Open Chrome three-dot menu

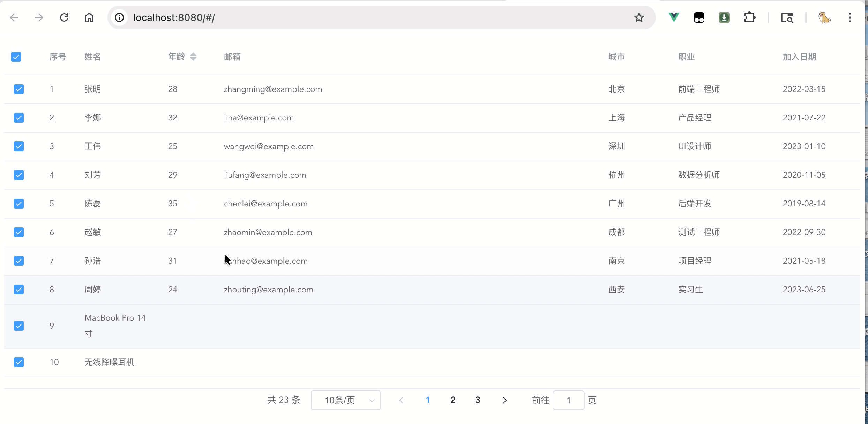coord(850,17)
